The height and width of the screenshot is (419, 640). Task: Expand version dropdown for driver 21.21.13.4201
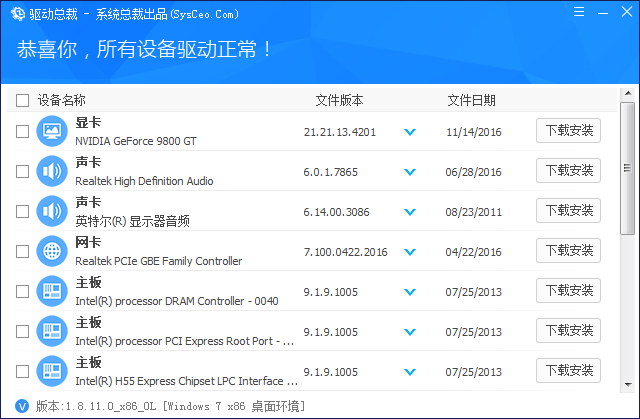[409, 132]
